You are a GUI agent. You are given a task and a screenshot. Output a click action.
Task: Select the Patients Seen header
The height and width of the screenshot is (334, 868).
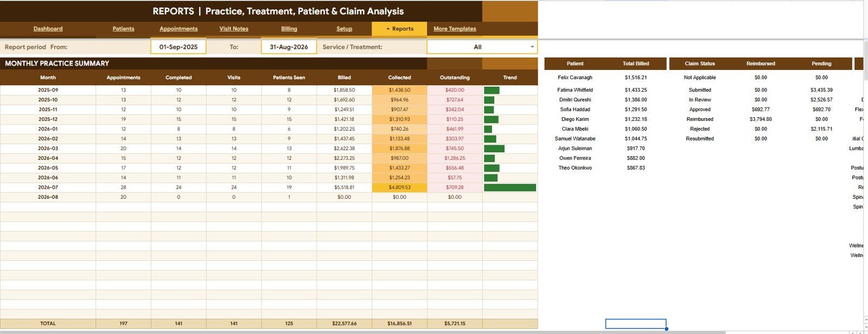coord(289,78)
